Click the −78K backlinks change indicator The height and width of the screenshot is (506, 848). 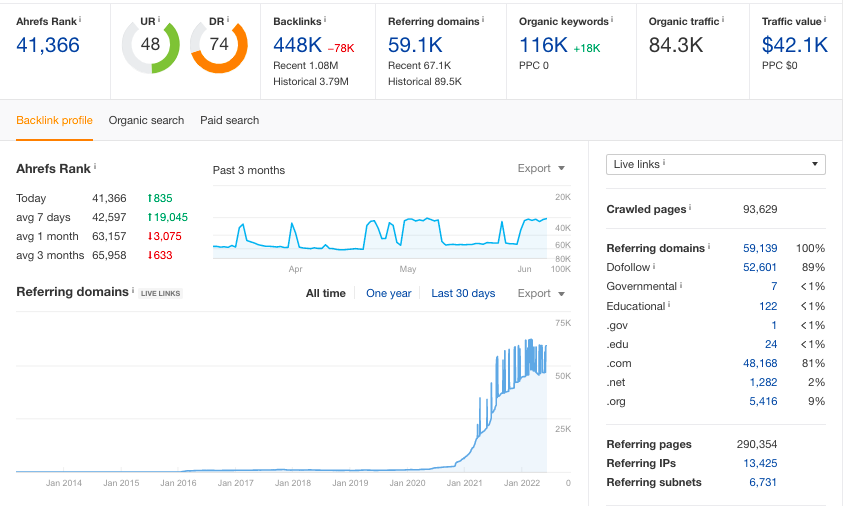341,48
